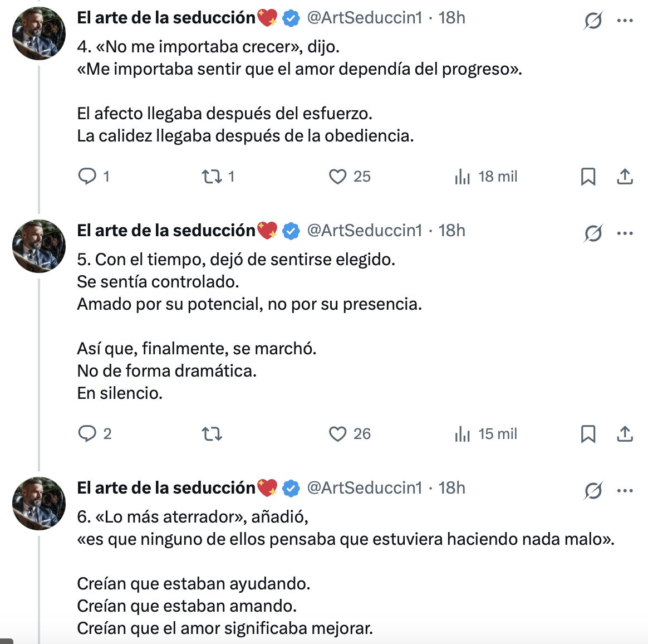This screenshot has height=644, width=648.
Task: Open more options menu on tweet 5
Action: pyautogui.click(x=625, y=233)
